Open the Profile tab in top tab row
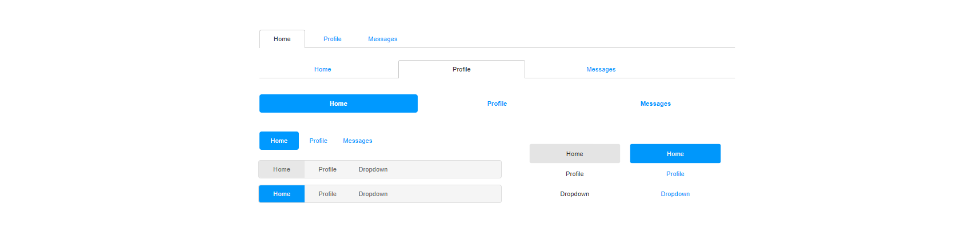Viewport: 980px width, 235px height. click(332, 39)
